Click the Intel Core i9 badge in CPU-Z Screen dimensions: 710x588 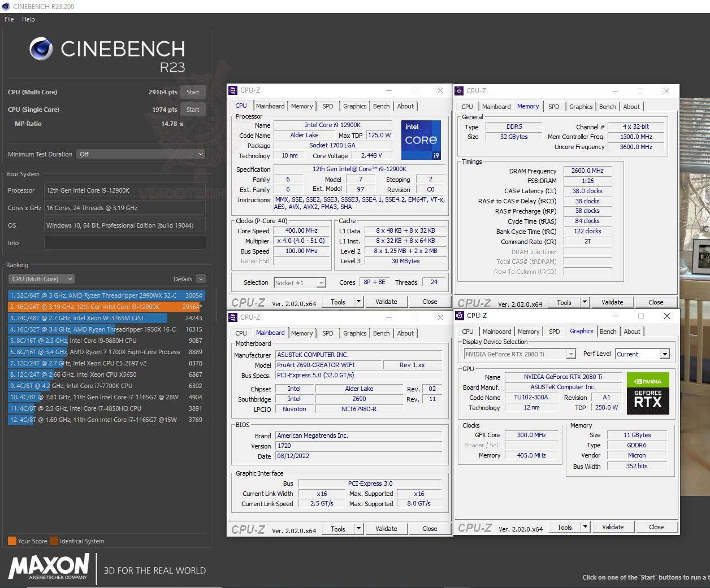coord(421,140)
